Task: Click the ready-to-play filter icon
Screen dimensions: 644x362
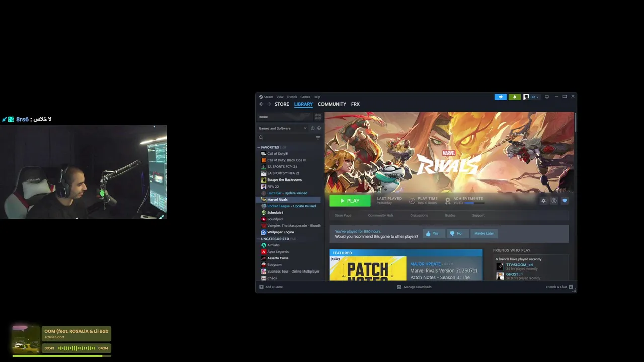Action: 318,128
